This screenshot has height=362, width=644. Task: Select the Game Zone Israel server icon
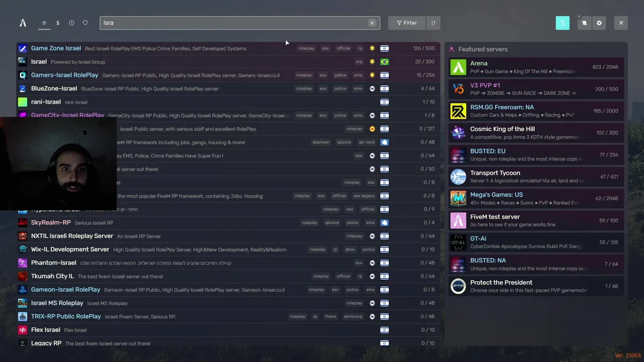pos(23,48)
